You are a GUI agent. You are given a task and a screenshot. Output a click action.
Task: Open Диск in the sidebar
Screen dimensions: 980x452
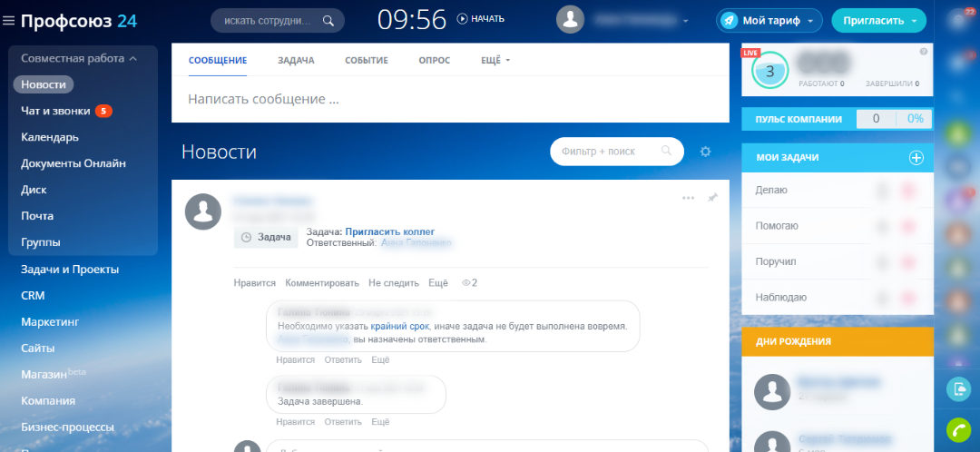tap(34, 190)
